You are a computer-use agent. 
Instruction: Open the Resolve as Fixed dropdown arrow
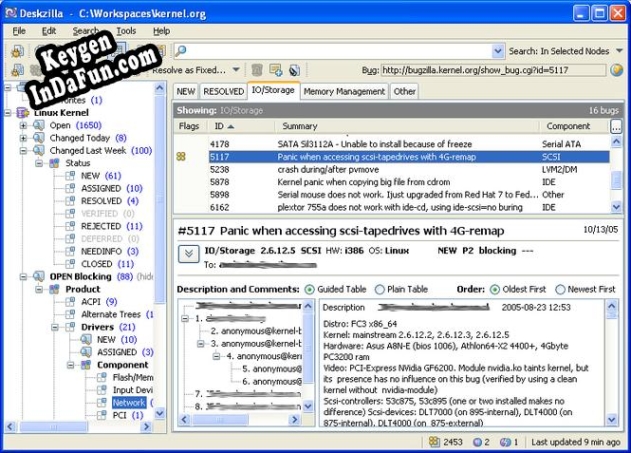pos(236,70)
